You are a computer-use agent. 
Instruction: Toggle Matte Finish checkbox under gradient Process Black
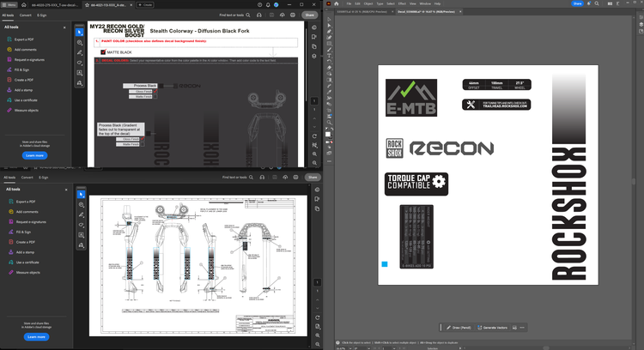(x=142, y=144)
